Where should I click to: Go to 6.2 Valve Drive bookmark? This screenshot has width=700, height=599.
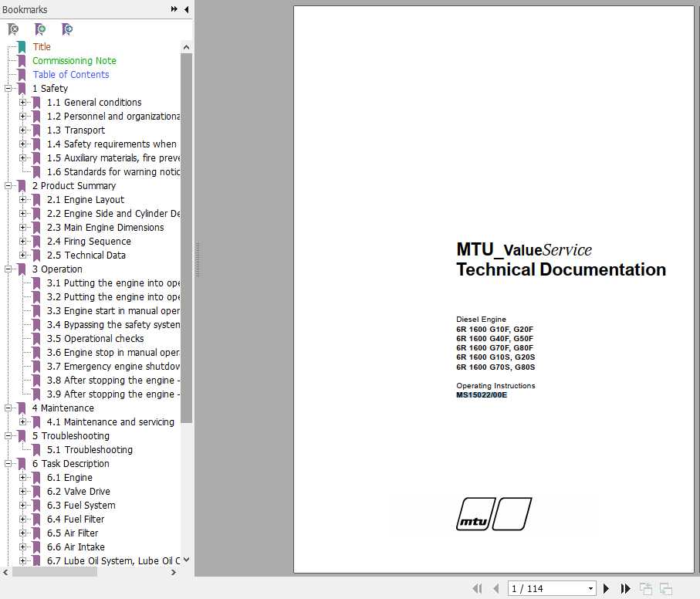79,492
